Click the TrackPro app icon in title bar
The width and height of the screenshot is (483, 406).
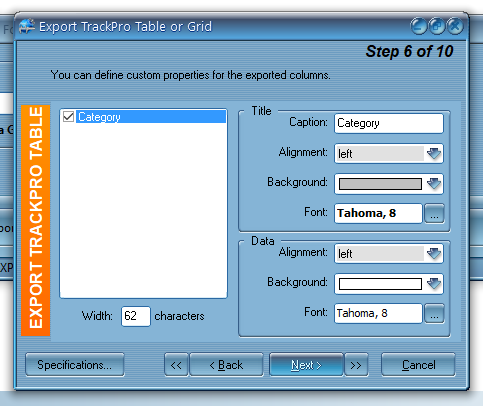27,27
